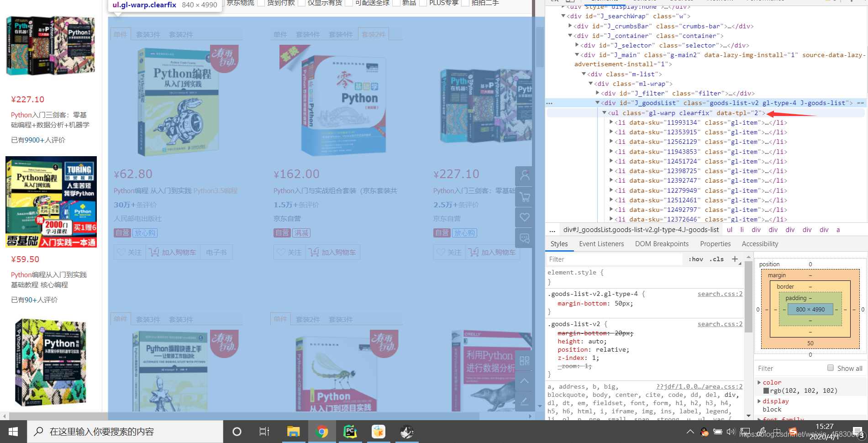Screen dimensions: 868x443
Task: Click back-to-top arrow in floating sidebar
Action: [524, 381]
